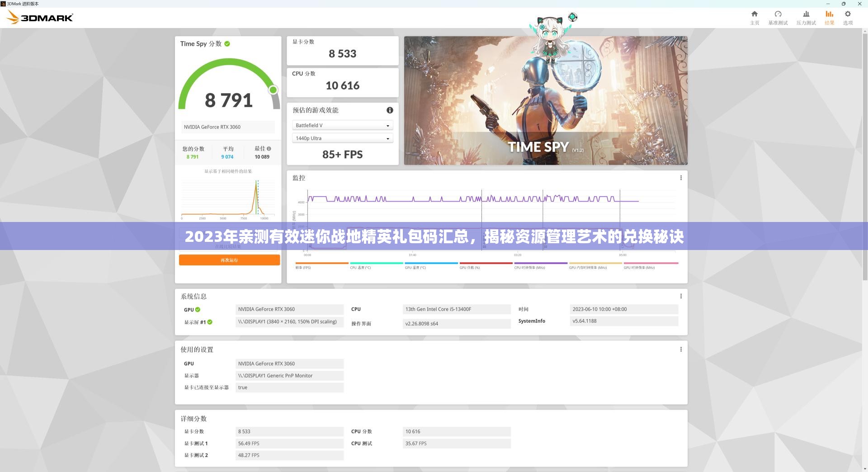Open the 1440p Ultra preset dropdown
The height and width of the screenshot is (472, 868).
tap(342, 138)
